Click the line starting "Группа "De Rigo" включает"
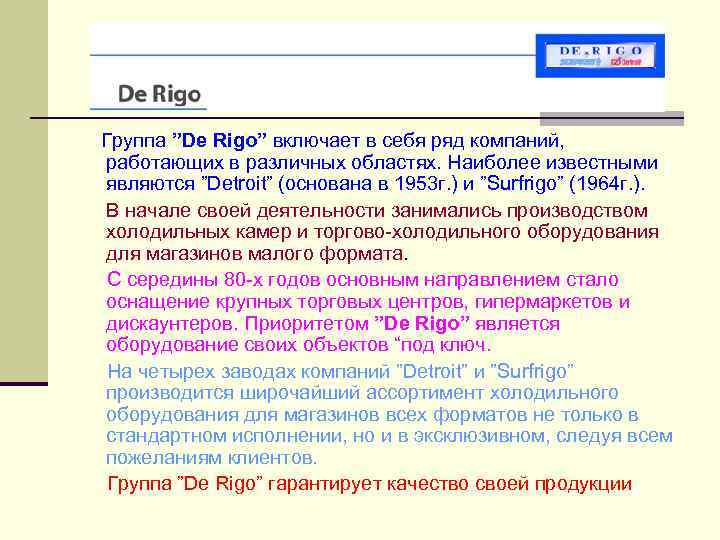The width and height of the screenshot is (720, 540). [x=332, y=141]
